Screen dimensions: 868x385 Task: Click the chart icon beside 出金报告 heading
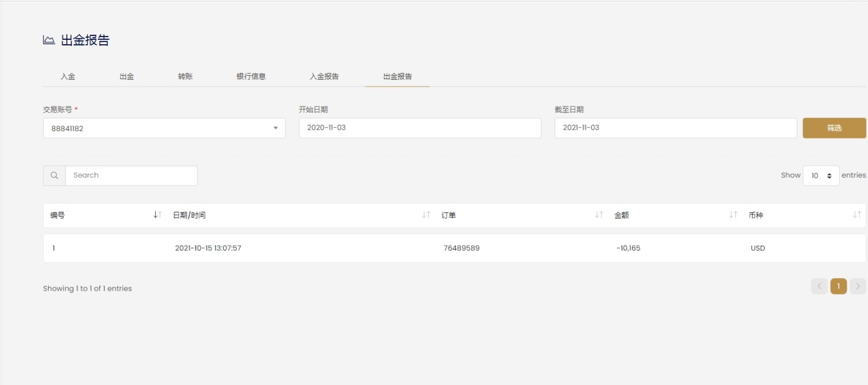point(49,40)
